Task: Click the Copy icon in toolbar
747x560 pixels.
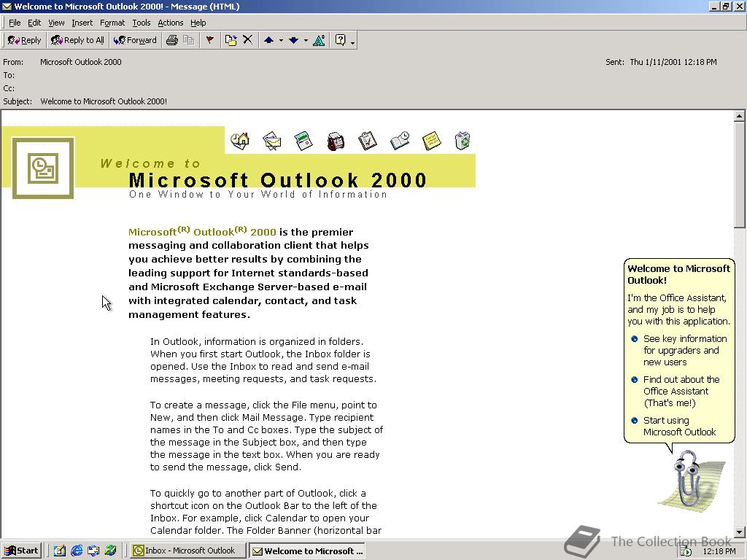Action: point(189,41)
